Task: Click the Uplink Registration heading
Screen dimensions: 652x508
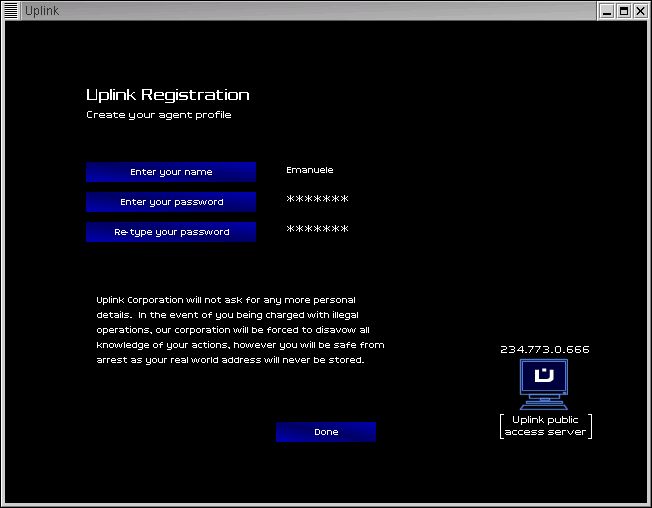Action: [x=168, y=95]
